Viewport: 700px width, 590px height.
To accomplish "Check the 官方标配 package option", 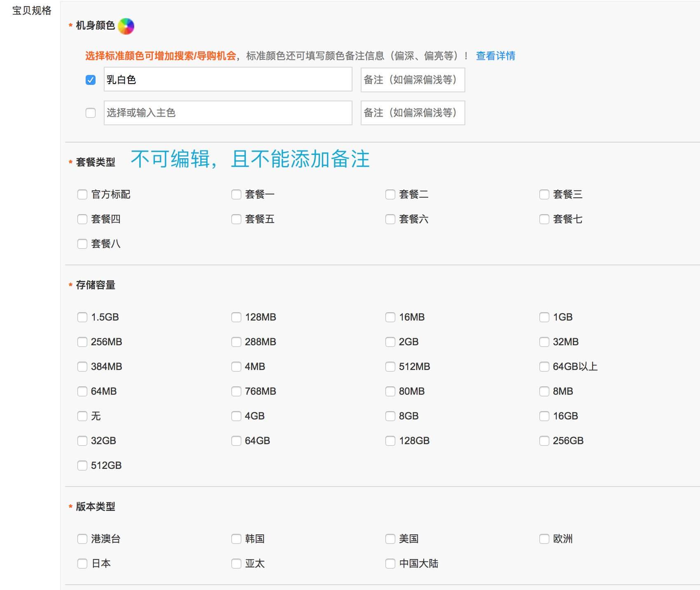I will click(82, 194).
